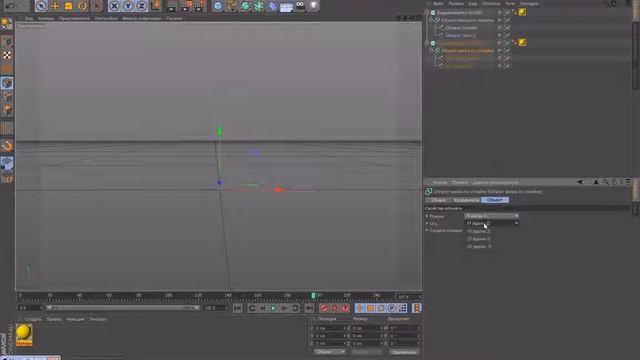Disable checkmark on third tree row
Screen dimensions: 640x360
(x=507, y=28)
